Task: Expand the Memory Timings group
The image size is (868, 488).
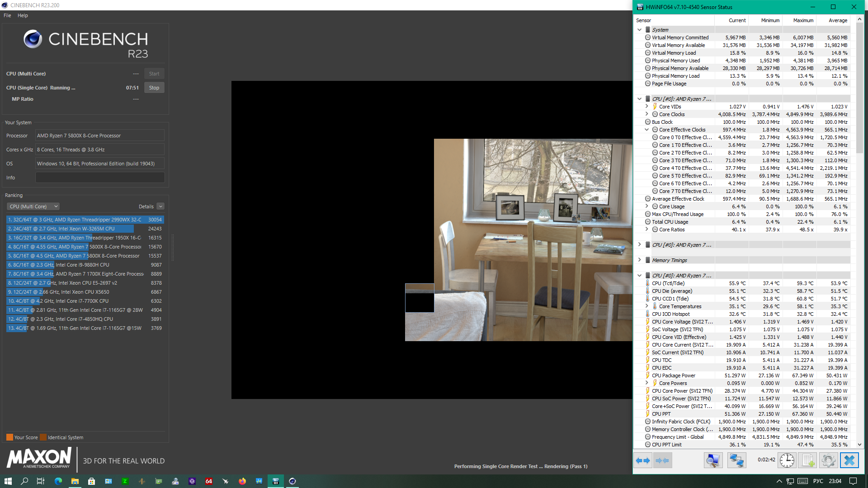Action: tap(639, 260)
